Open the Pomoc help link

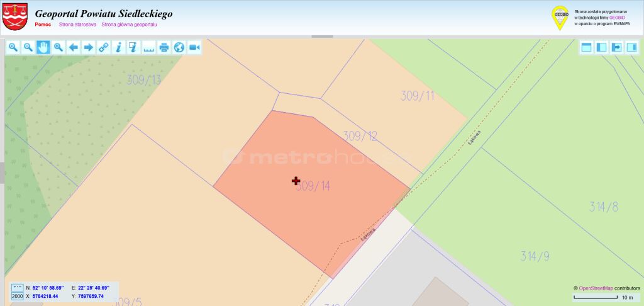pos(43,25)
